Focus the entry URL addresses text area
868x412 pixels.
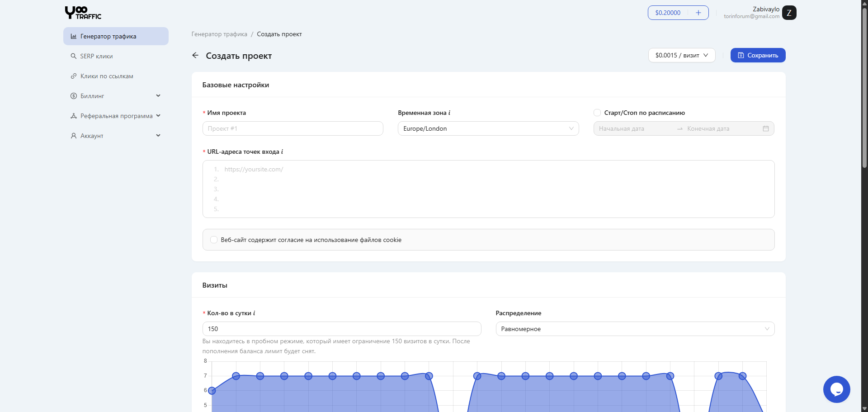point(488,189)
